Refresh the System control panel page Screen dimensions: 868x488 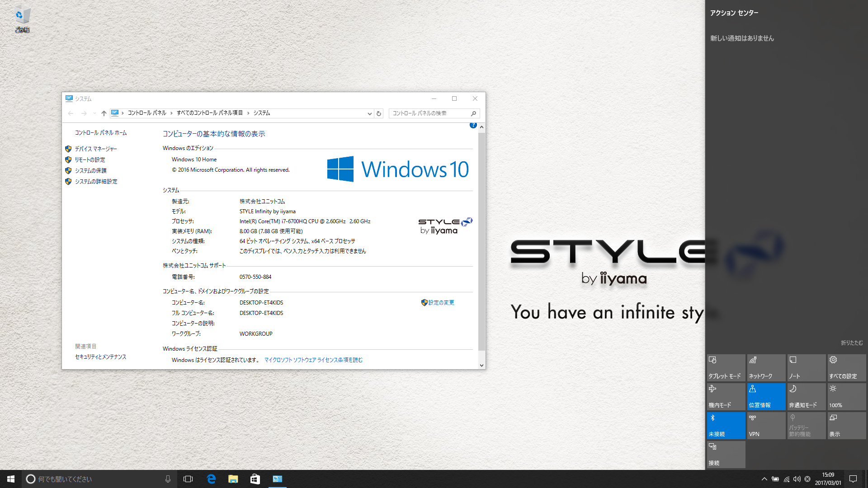click(379, 113)
